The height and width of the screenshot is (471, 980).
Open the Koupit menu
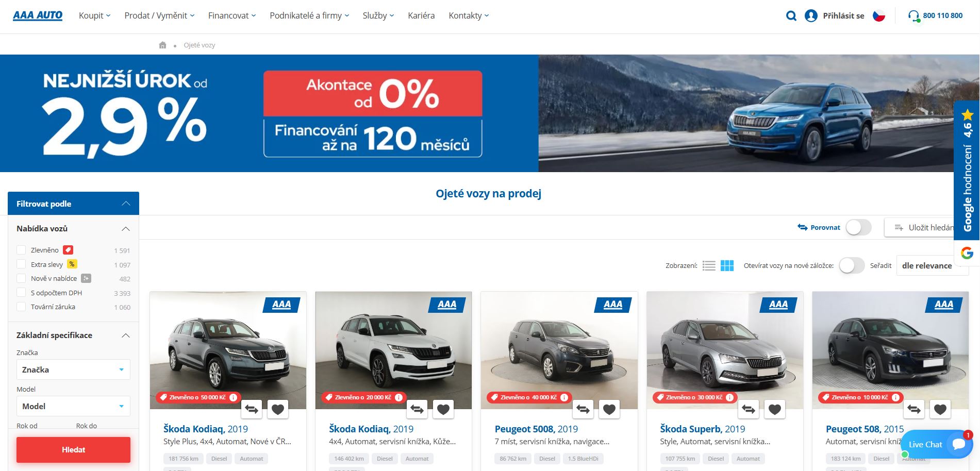[x=95, y=15]
